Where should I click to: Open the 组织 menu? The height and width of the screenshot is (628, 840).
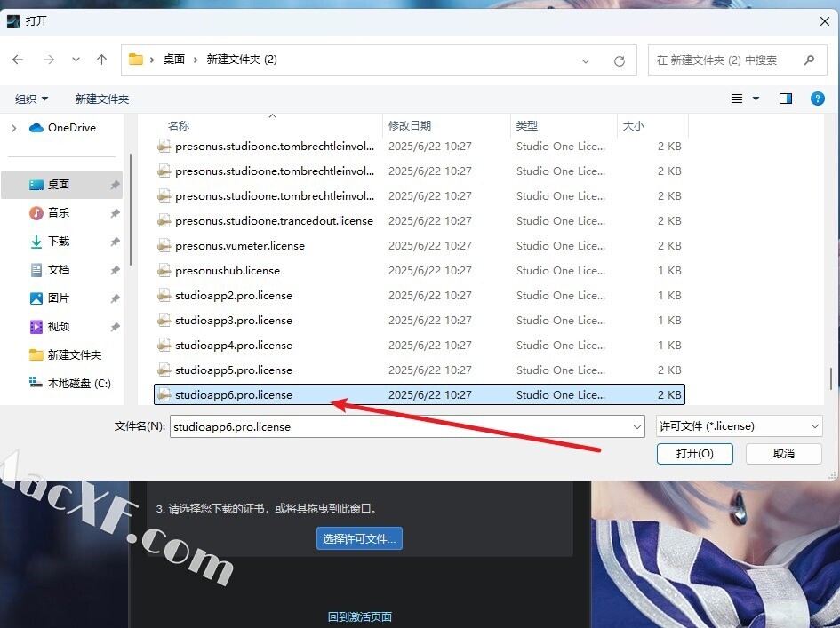pyautogui.click(x=32, y=99)
